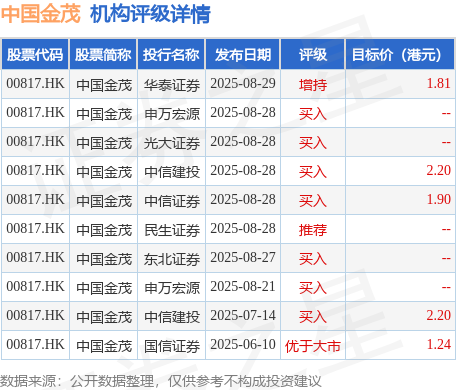The height and width of the screenshot is (390, 456).
Task: Click target price 1.24
Action: [439, 344]
